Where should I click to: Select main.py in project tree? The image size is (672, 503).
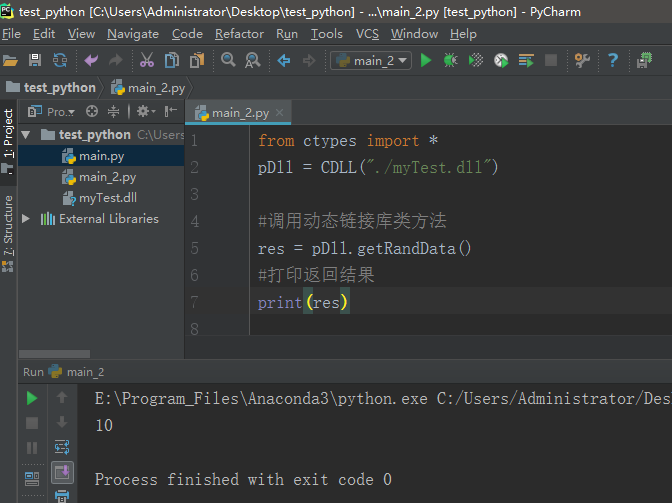point(101,156)
